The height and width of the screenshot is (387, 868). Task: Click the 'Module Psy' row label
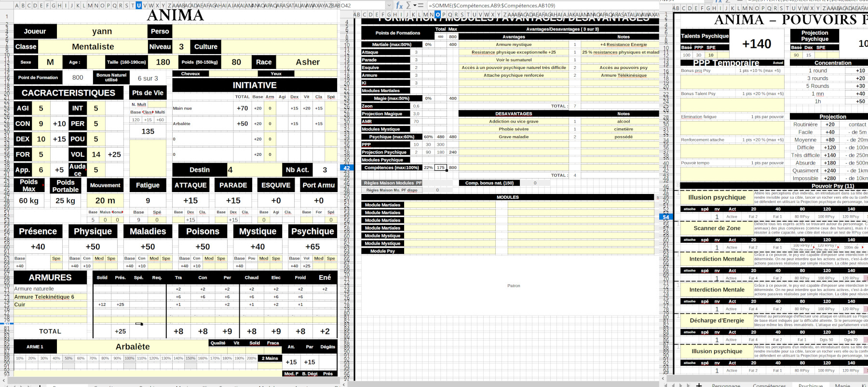382,251
